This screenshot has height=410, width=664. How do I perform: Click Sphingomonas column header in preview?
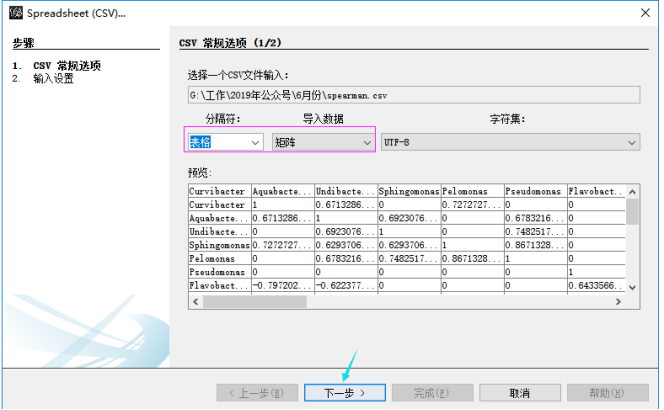click(x=409, y=191)
